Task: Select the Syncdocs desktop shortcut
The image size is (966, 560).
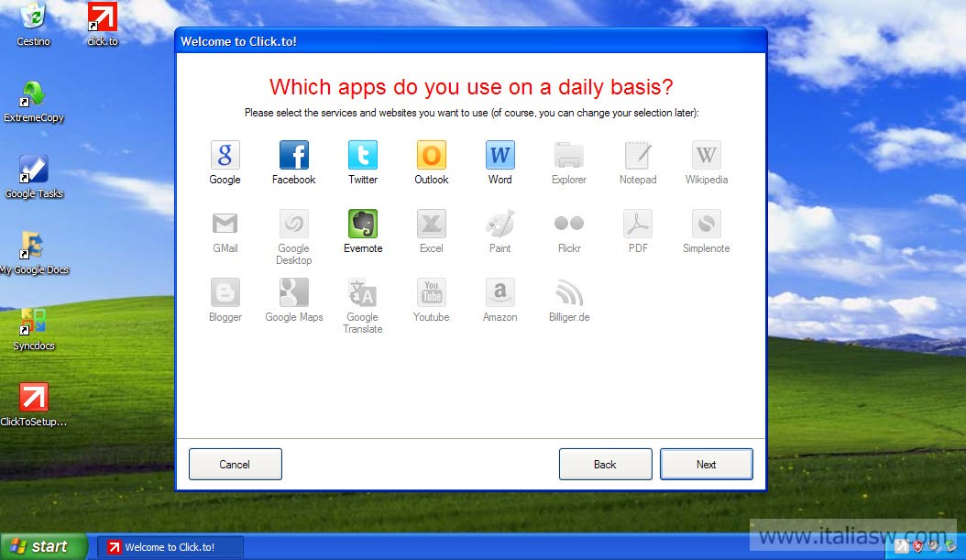Action: tap(34, 330)
